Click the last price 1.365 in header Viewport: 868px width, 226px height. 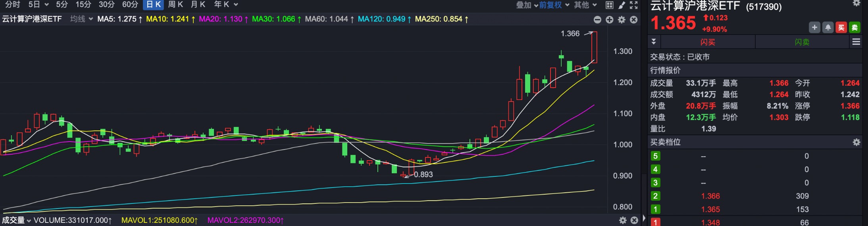click(674, 23)
